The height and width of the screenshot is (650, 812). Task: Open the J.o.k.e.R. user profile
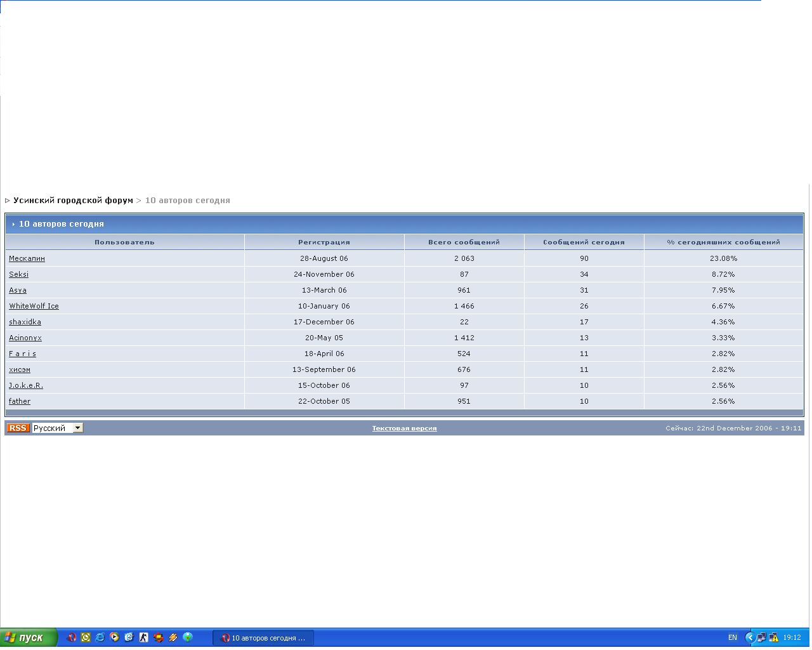pos(26,386)
